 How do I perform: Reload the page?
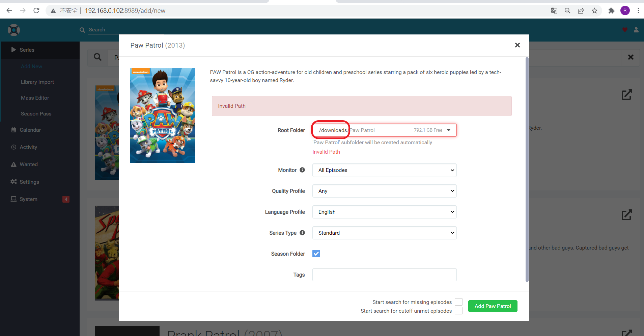coord(36,10)
